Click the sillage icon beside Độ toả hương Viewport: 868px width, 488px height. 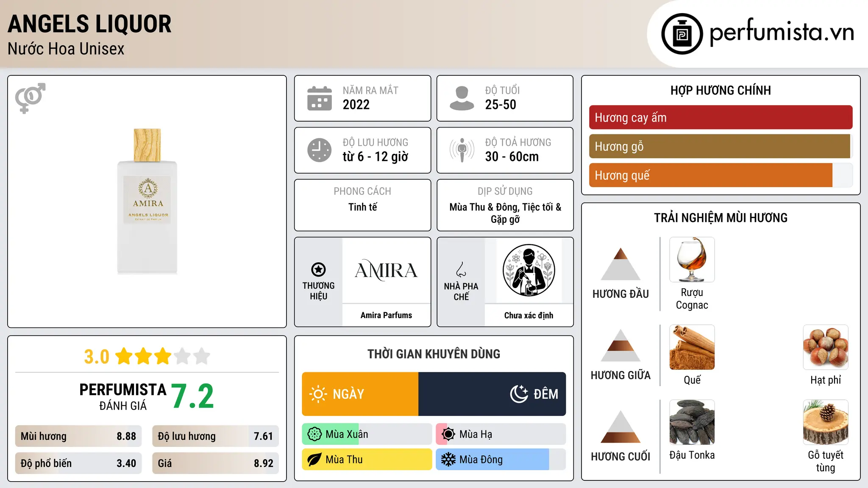click(x=462, y=150)
